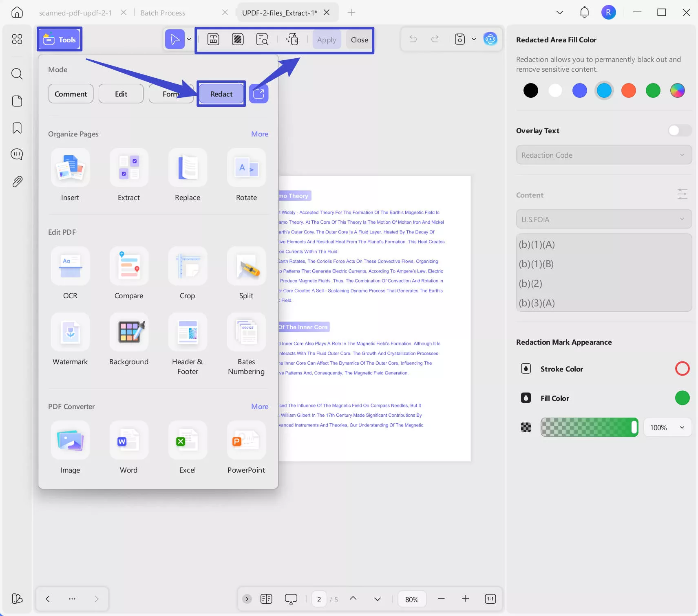Open the opacity 100% dropdown
The image size is (698, 616).
coord(667,427)
